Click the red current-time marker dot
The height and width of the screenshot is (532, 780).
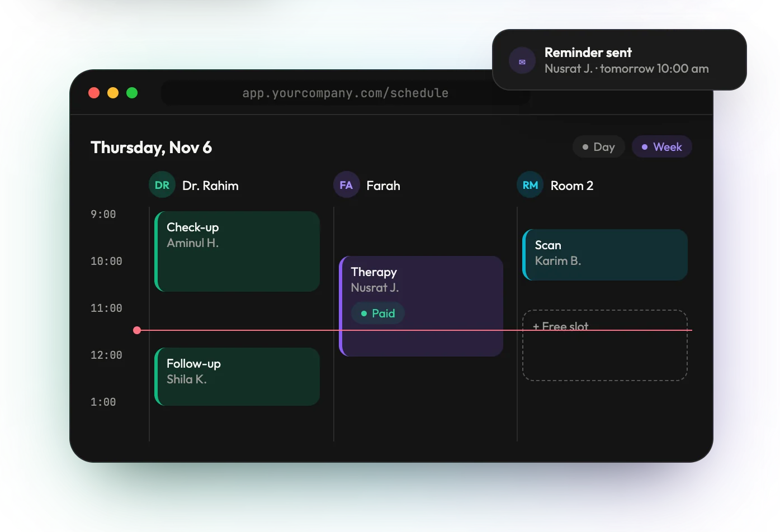[137, 330]
